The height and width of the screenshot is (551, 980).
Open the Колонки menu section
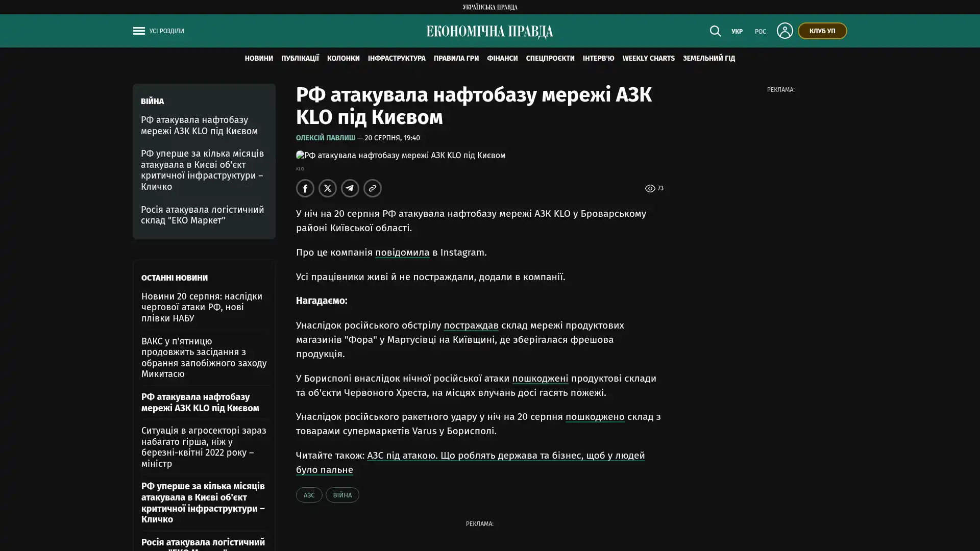[344, 59]
